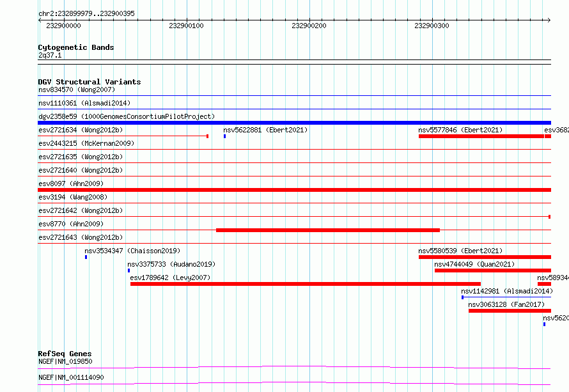
Task: Click the left arrow of the ruler
Action: (x=40, y=20)
